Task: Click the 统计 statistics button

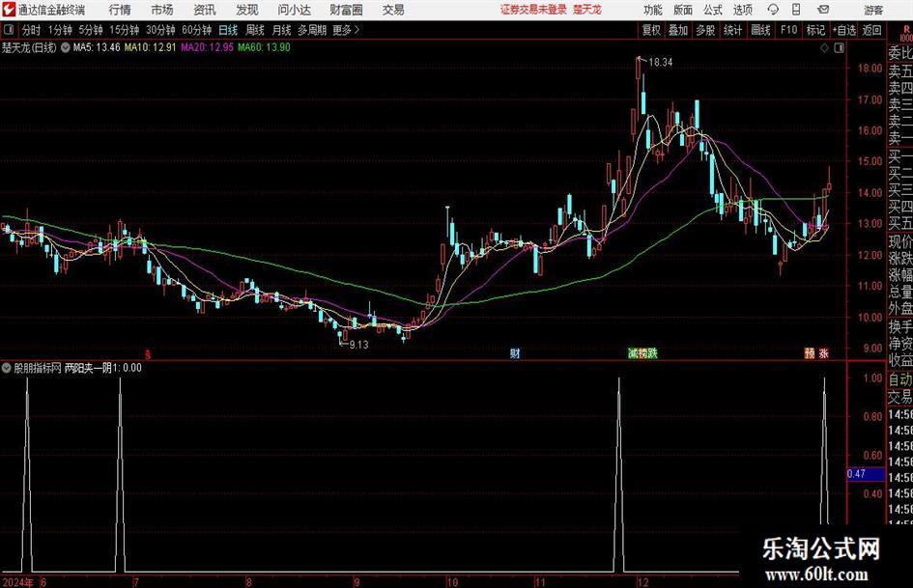Action: [x=732, y=30]
